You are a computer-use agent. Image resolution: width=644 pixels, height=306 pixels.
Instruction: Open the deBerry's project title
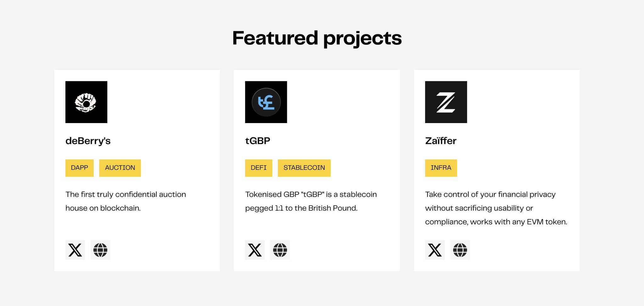(x=88, y=141)
